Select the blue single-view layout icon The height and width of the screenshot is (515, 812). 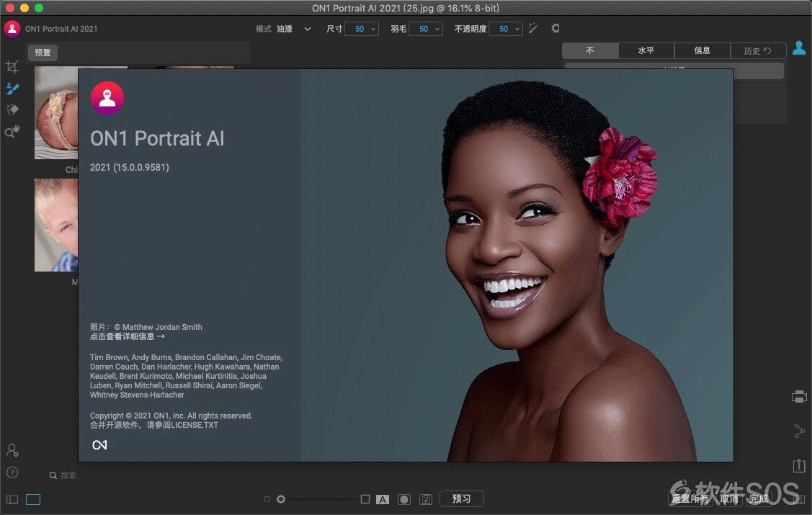(33, 499)
